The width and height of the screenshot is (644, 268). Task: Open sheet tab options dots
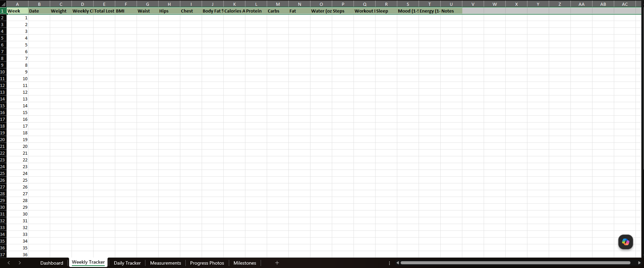pyautogui.click(x=389, y=263)
